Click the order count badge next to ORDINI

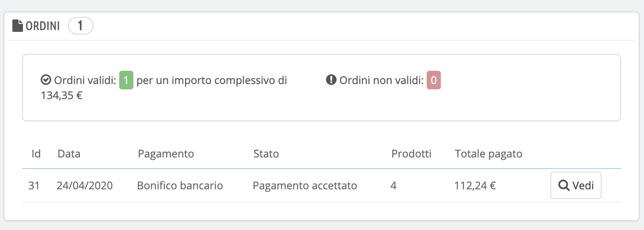pyautogui.click(x=80, y=26)
